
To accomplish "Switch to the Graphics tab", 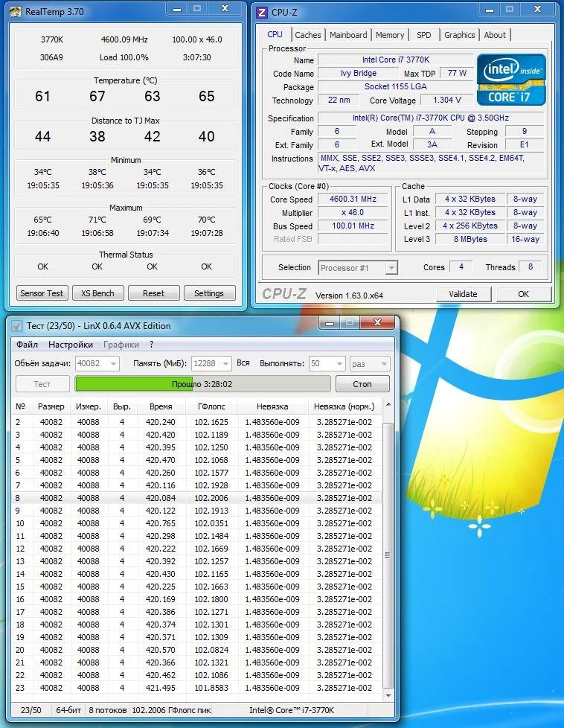I will tap(460, 35).
